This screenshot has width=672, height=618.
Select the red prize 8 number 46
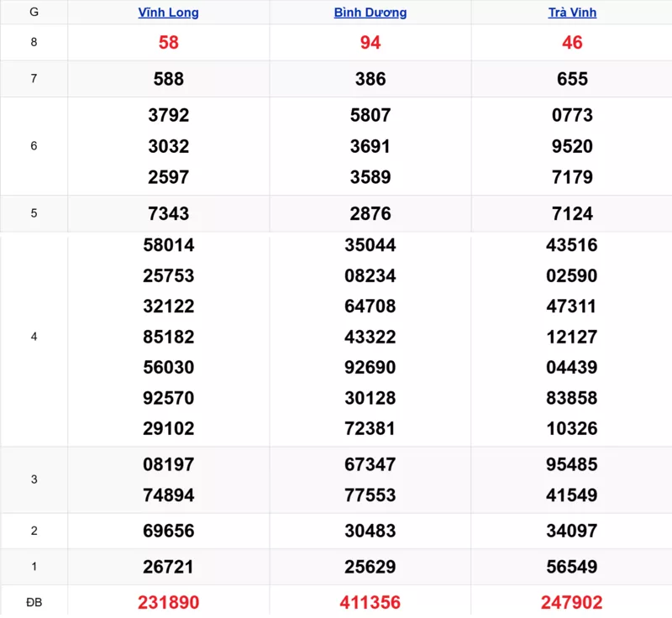coord(572,43)
